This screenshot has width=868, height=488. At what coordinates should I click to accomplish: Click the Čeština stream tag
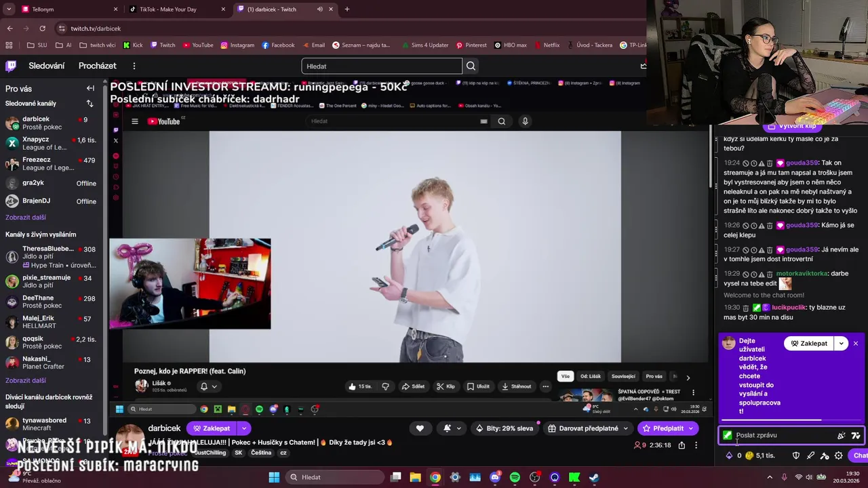[261, 453]
